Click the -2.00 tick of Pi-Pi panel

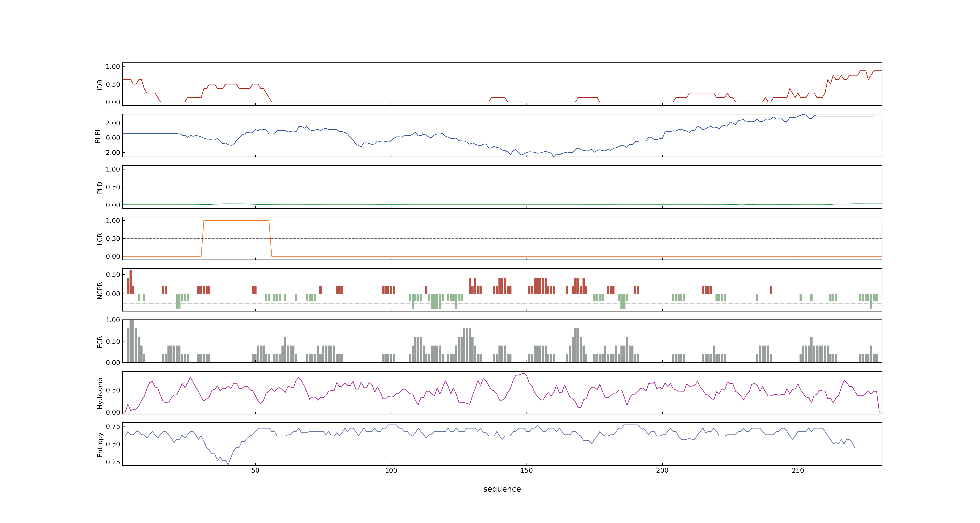pyautogui.click(x=111, y=153)
